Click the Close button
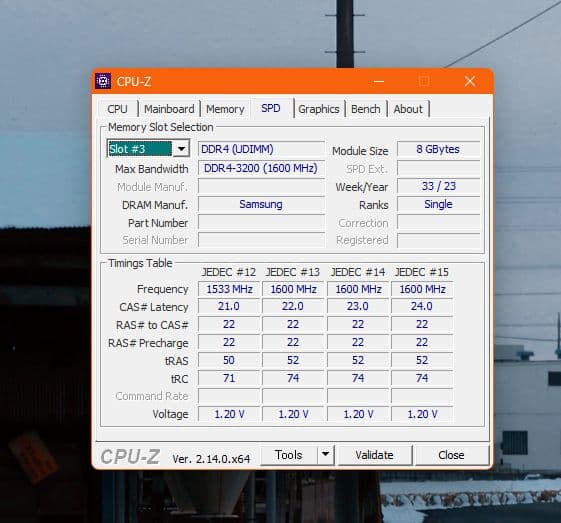Screen dimensions: 561x523 451,455
